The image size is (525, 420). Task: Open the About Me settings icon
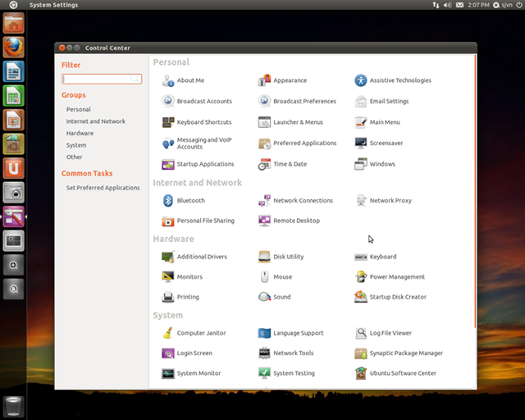coord(167,80)
